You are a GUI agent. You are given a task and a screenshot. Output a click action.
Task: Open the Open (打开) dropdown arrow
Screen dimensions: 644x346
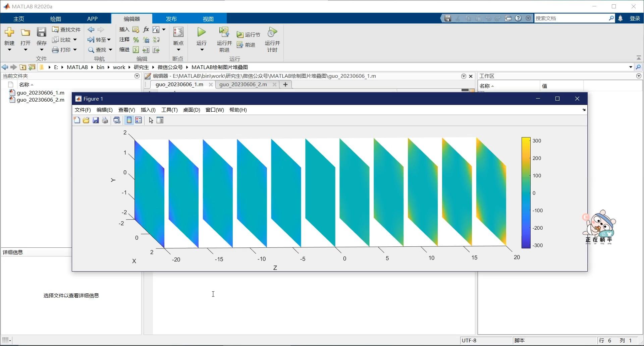point(25,50)
